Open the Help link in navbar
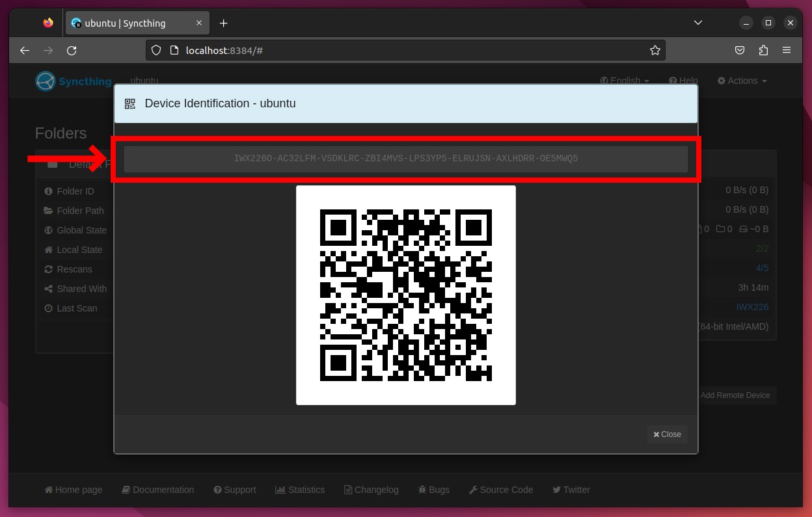This screenshot has height=517, width=812. point(683,81)
